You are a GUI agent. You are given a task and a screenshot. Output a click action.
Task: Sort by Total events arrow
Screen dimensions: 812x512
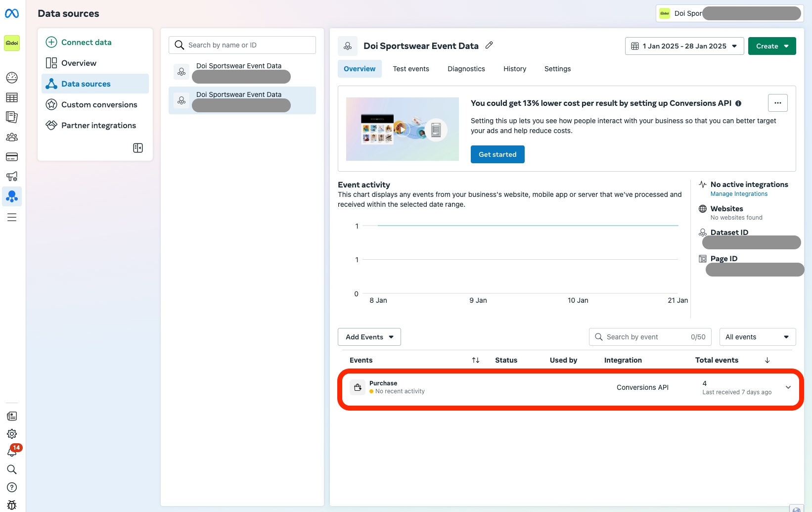point(767,360)
